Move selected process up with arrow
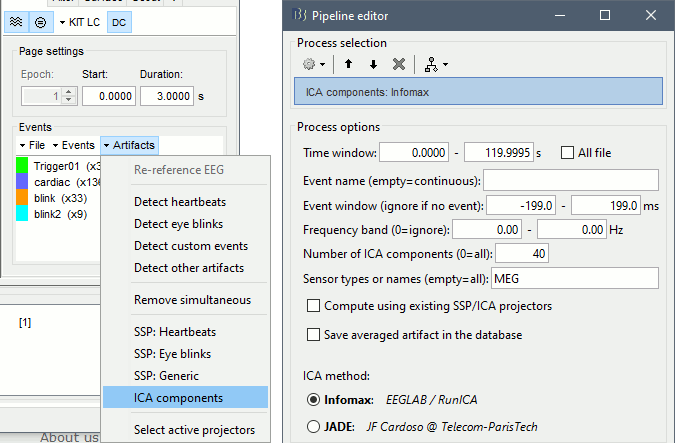 pyautogui.click(x=350, y=64)
